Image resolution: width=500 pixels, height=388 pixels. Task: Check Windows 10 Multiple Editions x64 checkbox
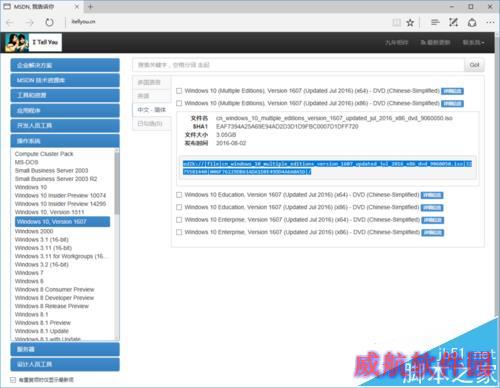coord(179,91)
